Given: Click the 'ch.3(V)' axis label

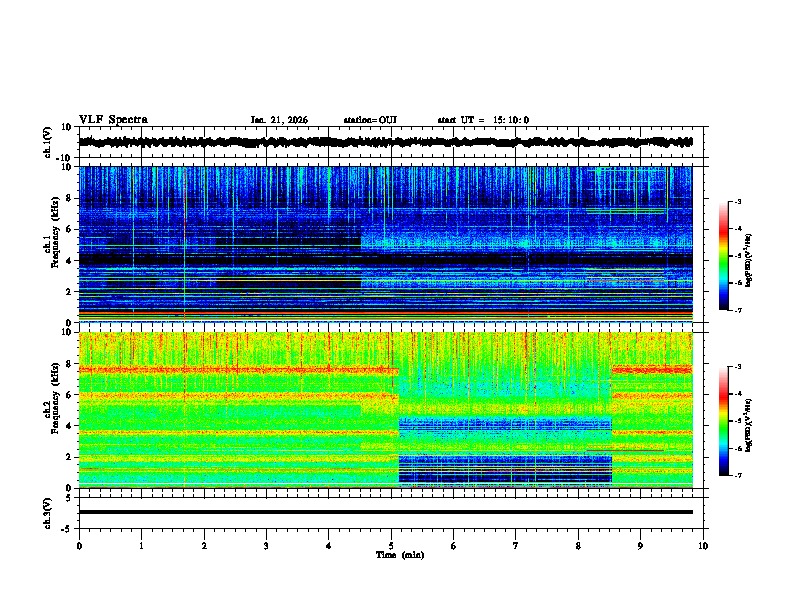Looking at the screenshot, I should click(47, 513).
